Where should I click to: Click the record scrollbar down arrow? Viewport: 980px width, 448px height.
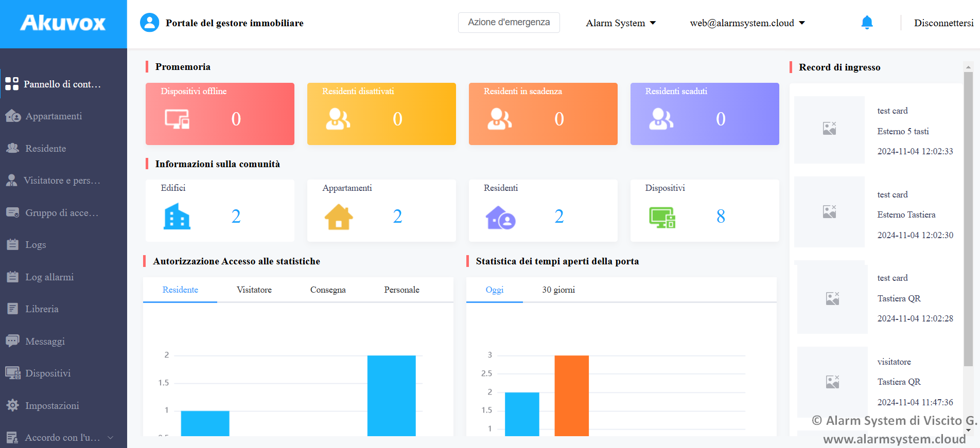[968, 430]
